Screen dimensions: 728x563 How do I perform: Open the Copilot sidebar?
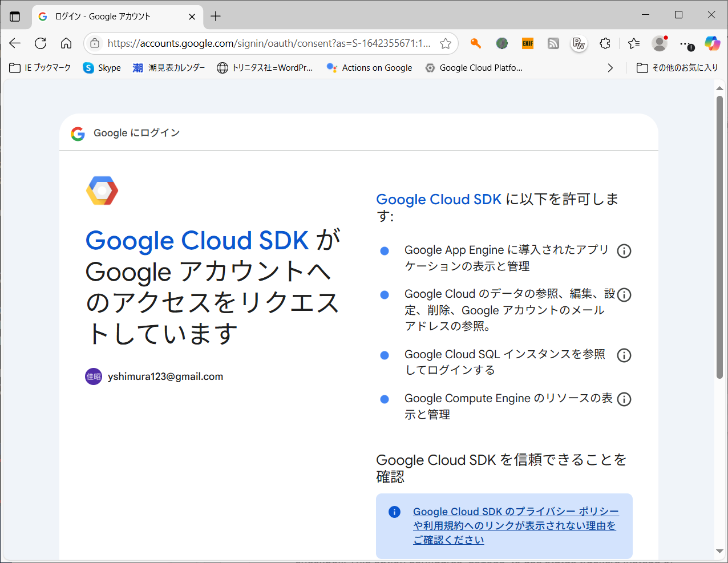click(712, 43)
